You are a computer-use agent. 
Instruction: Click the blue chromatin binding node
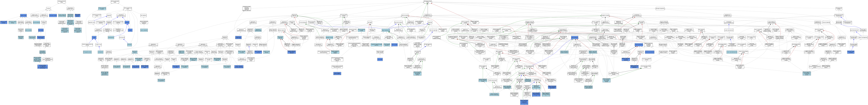click(x=53, y=15)
